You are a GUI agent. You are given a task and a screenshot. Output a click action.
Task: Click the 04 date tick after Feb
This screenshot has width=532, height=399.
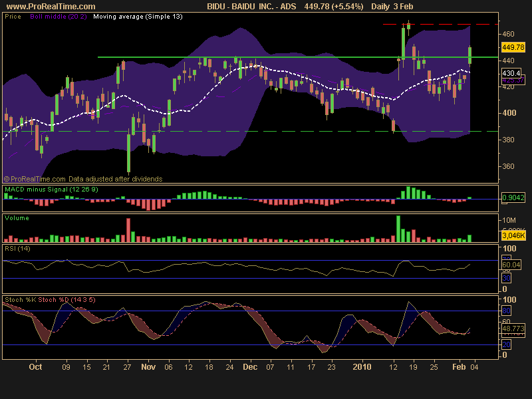point(474,367)
